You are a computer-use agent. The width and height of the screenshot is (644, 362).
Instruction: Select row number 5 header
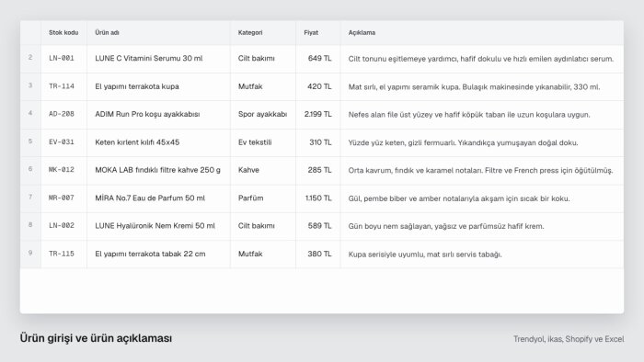pos(30,142)
